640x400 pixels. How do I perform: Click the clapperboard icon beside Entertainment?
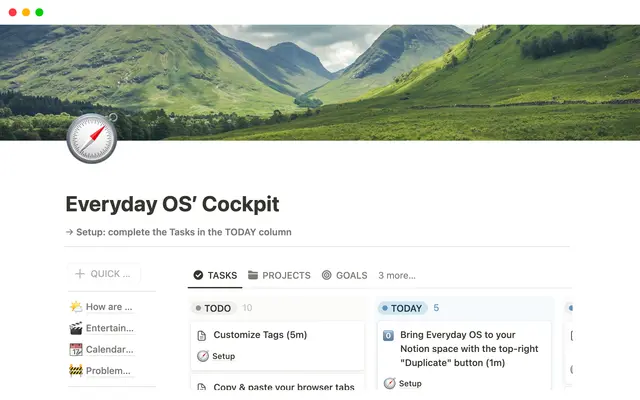(76, 328)
